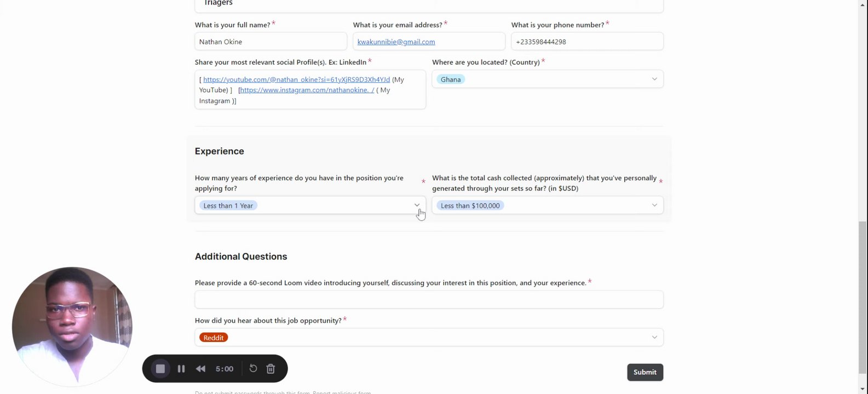This screenshot has height=394, width=868.
Task: Expand the years of experience dropdown arrow
Action: (x=417, y=205)
